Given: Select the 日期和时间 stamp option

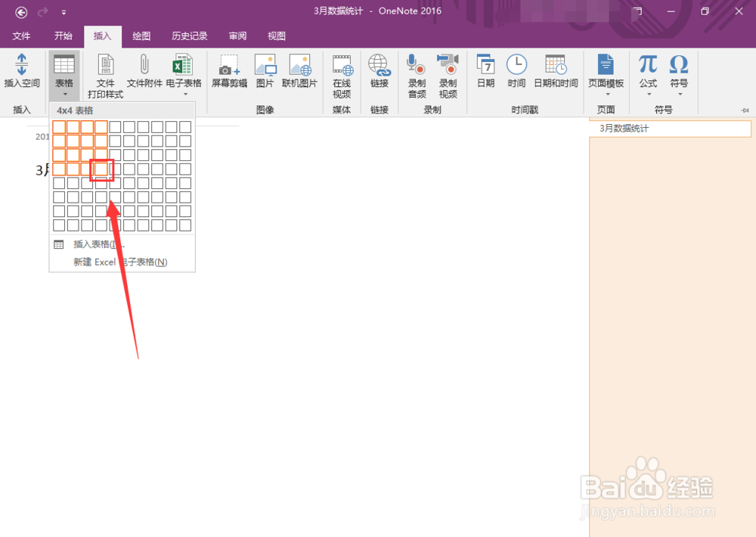Looking at the screenshot, I should (x=556, y=72).
